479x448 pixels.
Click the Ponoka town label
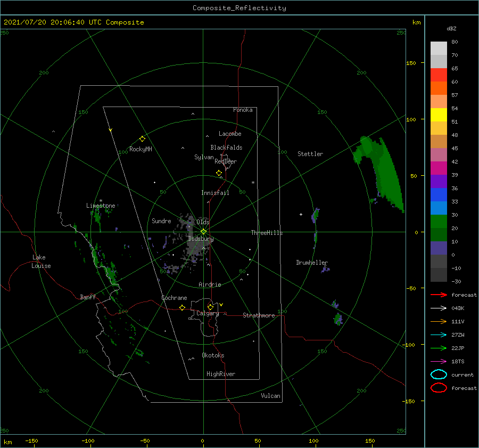pos(243,110)
